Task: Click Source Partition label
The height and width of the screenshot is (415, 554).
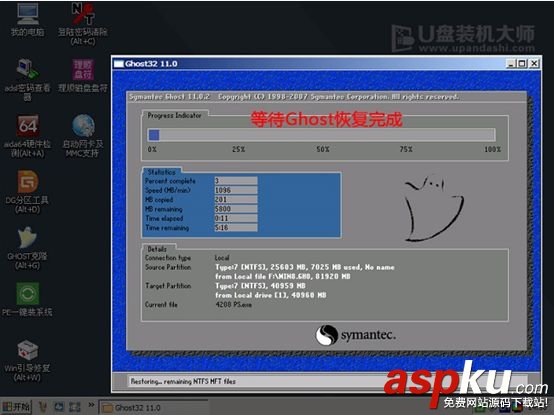Action: [x=168, y=267]
